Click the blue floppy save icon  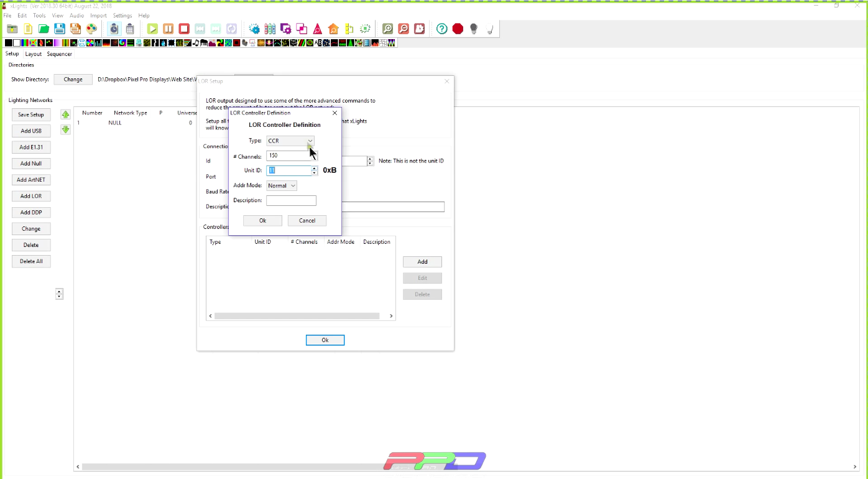coord(60,29)
